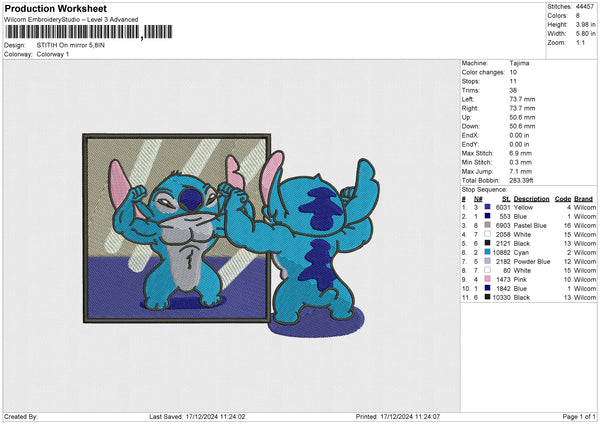The width and height of the screenshot is (600, 424).
Task: Select design name 'STITIH On mirror 5,8IN'
Action: click(x=70, y=45)
